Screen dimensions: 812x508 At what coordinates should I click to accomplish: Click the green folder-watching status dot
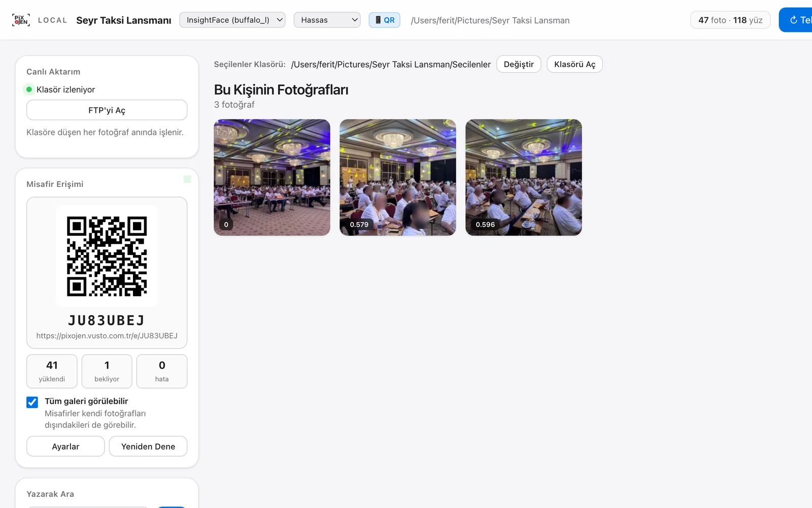point(29,89)
